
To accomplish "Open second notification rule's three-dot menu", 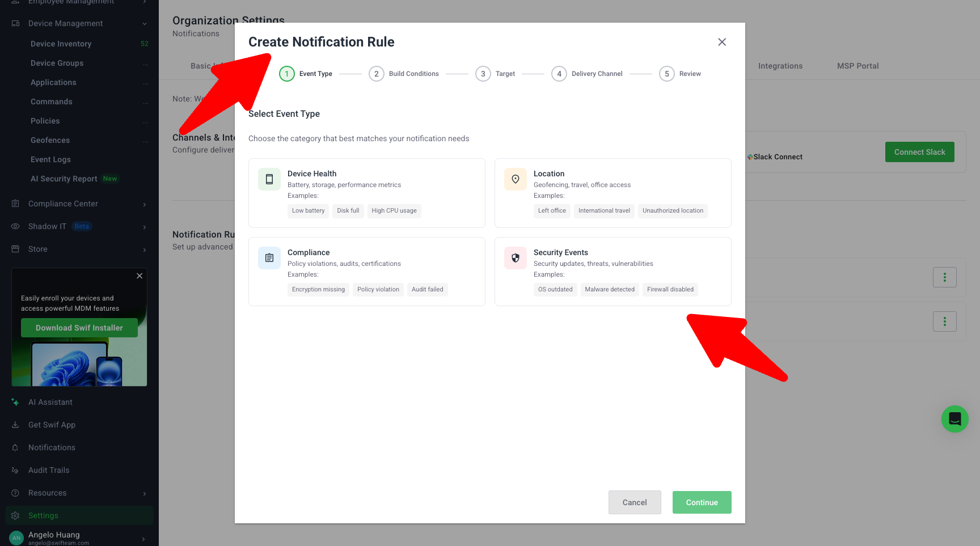I will coord(944,321).
